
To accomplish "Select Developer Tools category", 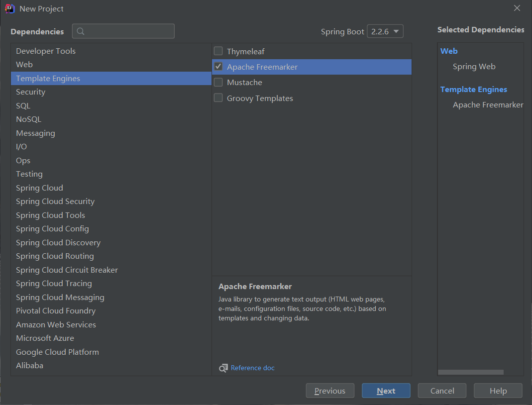I will click(111, 51).
